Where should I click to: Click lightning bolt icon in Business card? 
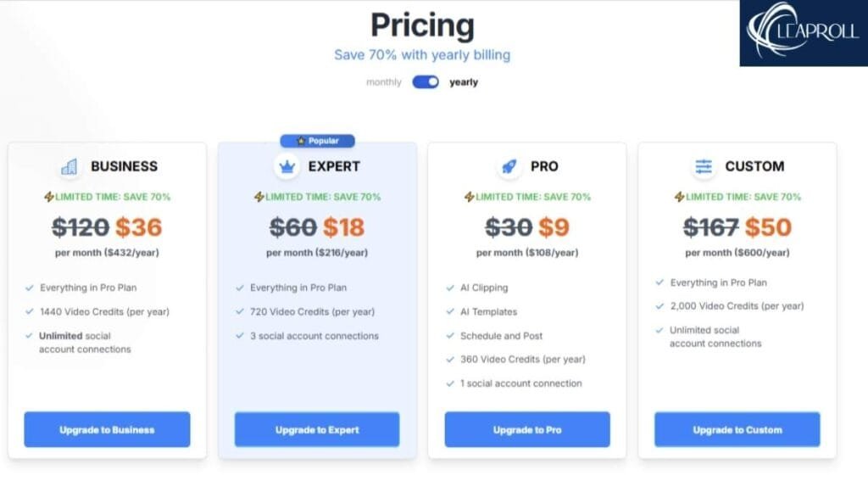click(x=49, y=197)
